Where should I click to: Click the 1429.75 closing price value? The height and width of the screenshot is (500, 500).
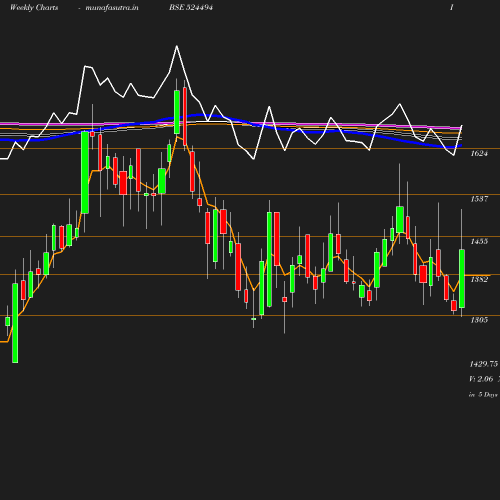[484, 364]
